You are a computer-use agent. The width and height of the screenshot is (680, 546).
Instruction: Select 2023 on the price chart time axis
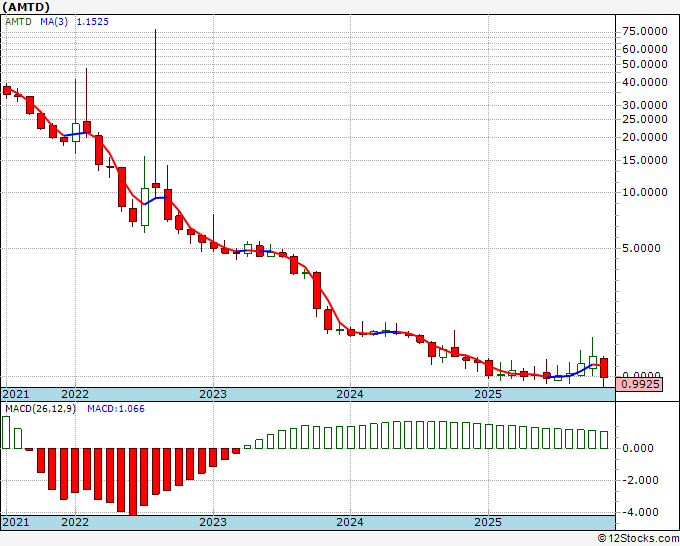click(213, 394)
